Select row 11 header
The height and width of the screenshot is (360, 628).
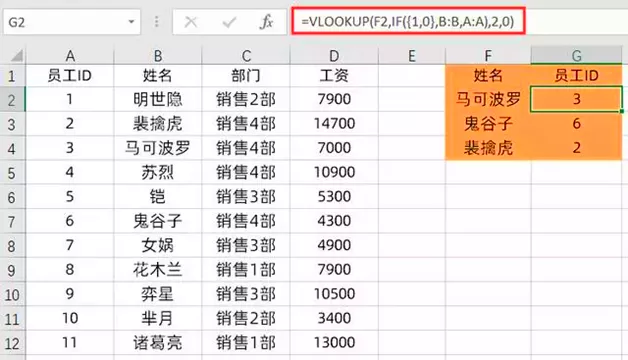click(x=12, y=319)
